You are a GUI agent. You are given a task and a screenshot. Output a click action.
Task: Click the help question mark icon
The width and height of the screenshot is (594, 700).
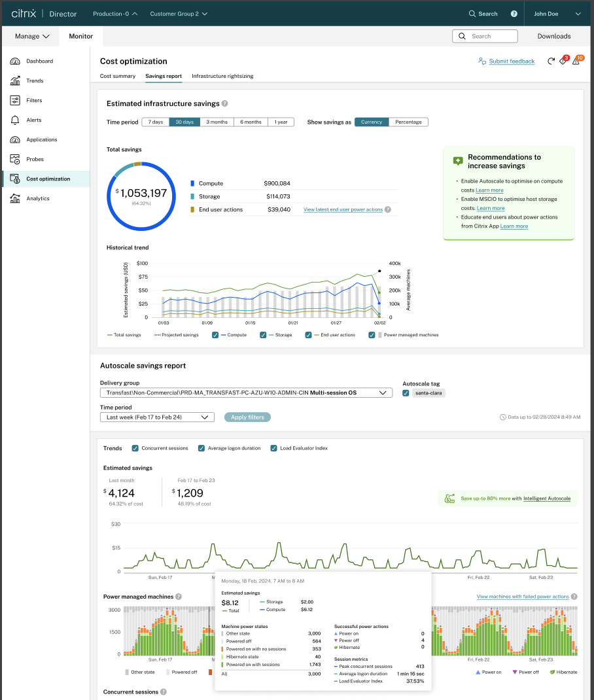(x=514, y=14)
